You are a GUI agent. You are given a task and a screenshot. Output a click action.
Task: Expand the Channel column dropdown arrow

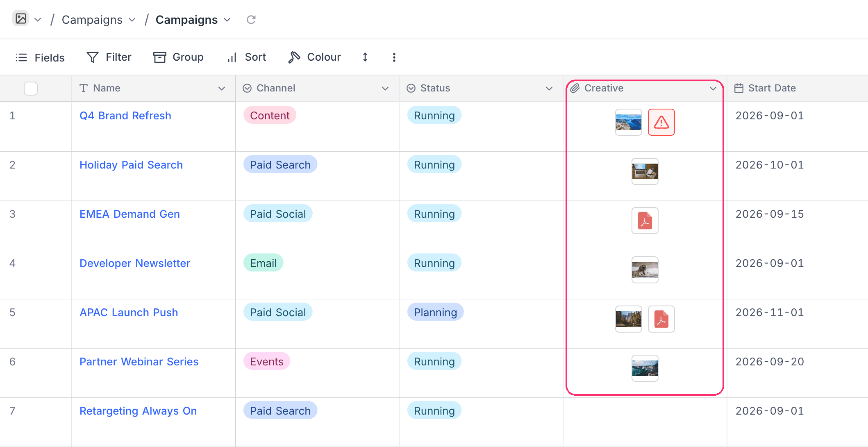tap(385, 89)
